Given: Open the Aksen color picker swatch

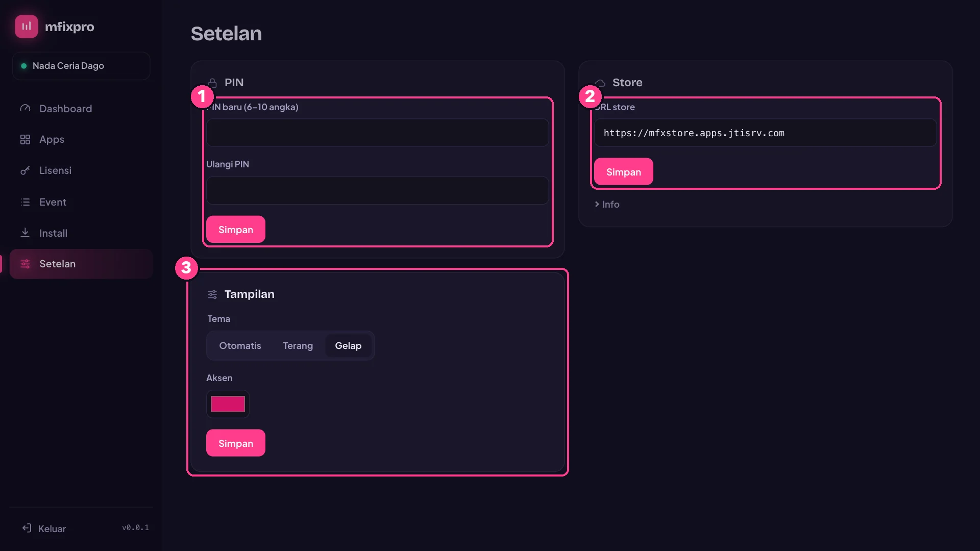Looking at the screenshot, I should (228, 404).
